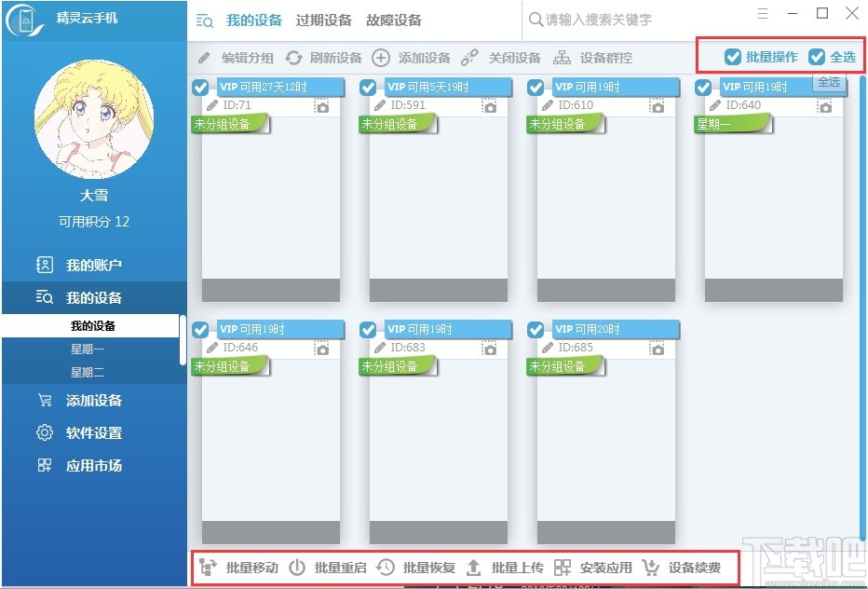This screenshot has height=589, width=868.
Task: Click the screenshot camera icon on device ID:685
Action: click(x=658, y=349)
